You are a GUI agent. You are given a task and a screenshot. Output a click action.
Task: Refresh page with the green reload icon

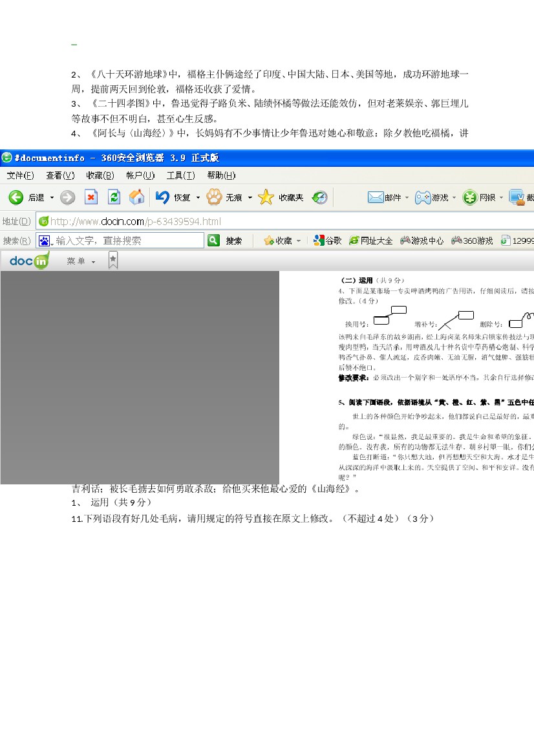pyautogui.click(x=114, y=197)
